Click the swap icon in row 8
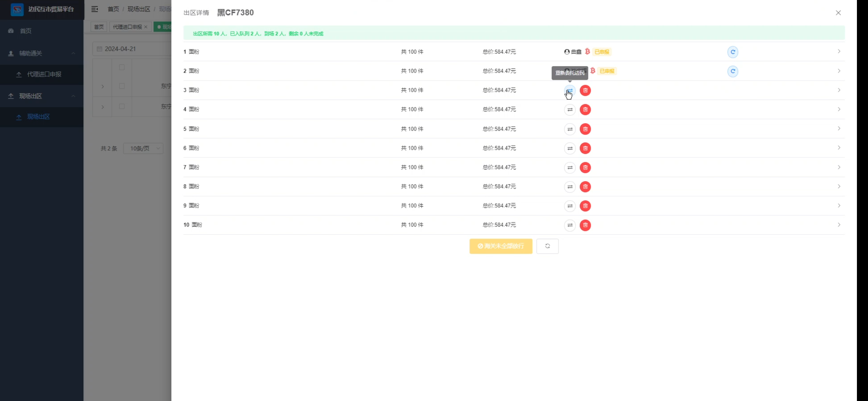This screenshot has height=401, width=868. coord(570,187)
